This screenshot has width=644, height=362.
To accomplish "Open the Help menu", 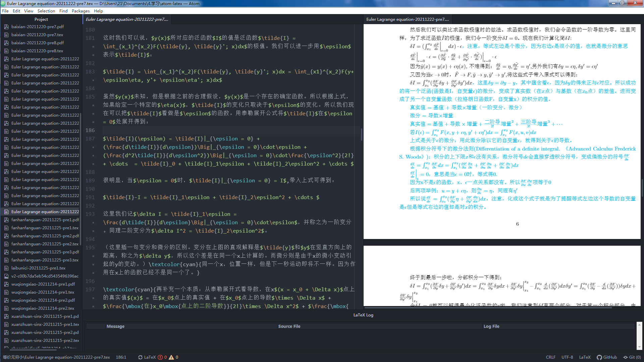I will point(98,11).
